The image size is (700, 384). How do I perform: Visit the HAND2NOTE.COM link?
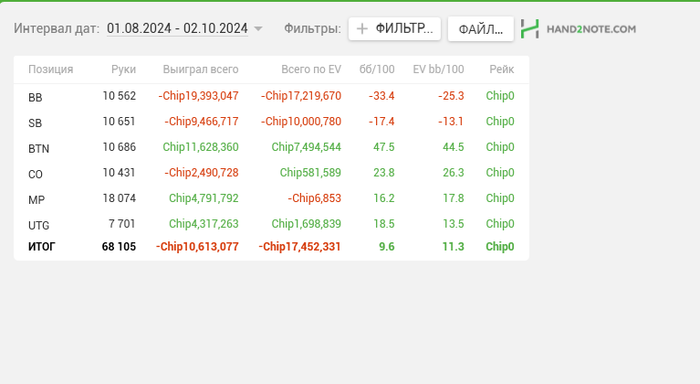point(591,29)
